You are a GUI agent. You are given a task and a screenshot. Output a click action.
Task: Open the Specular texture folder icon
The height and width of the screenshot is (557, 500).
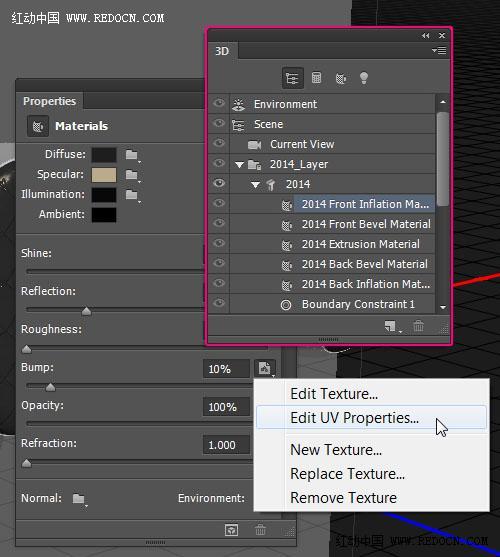click(132, 175)
